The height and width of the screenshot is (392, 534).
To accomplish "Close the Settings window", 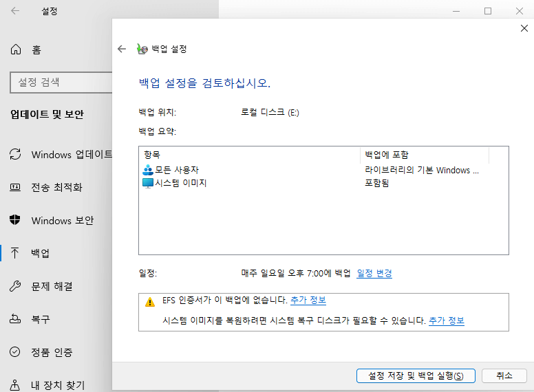I will coord(520,11).
